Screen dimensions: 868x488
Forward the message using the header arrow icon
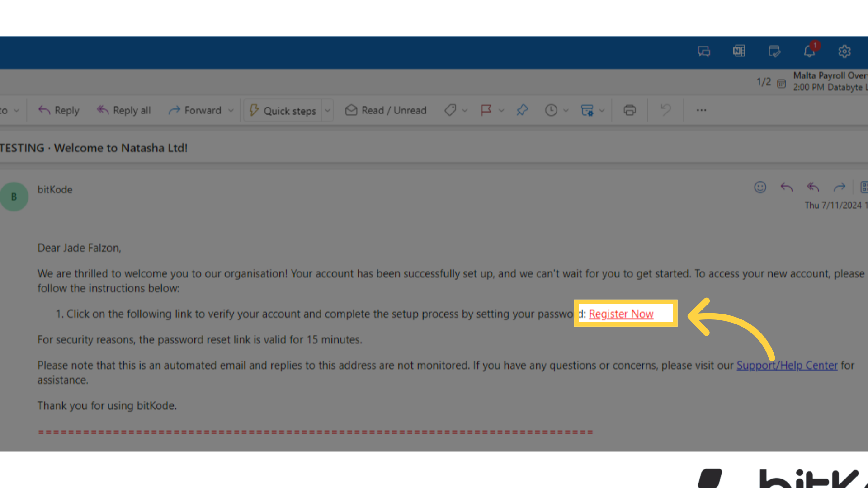click(840, 187)
